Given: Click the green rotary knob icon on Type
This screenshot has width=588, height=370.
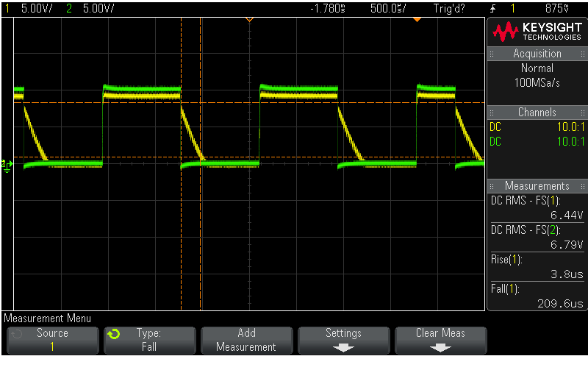Looking at the screenshot, I should coord(114,334).
